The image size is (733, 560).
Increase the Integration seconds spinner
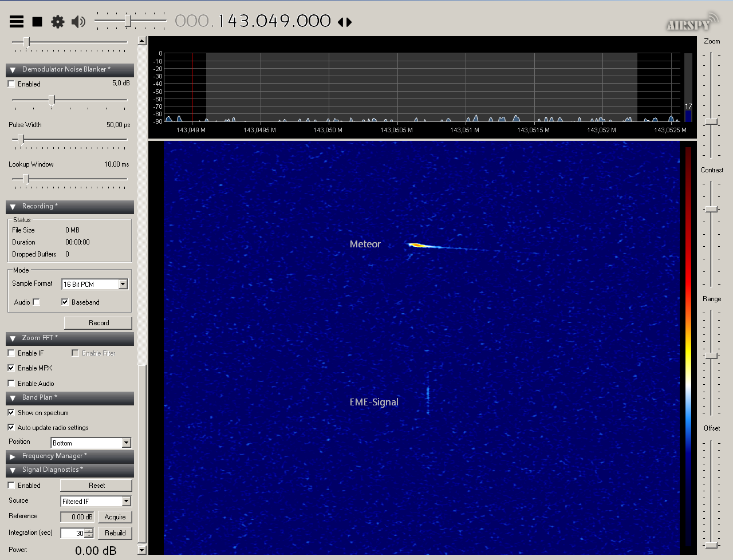click(89, 531)
